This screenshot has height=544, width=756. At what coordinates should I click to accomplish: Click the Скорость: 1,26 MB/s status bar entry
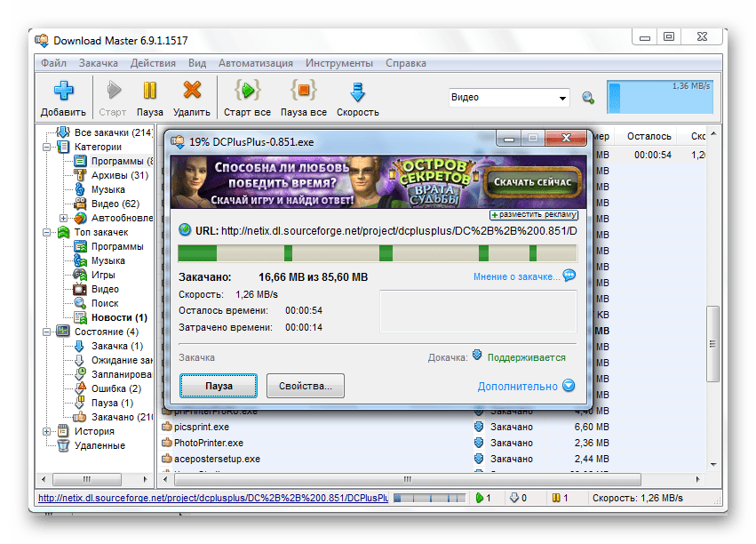[x=637, y=498]
